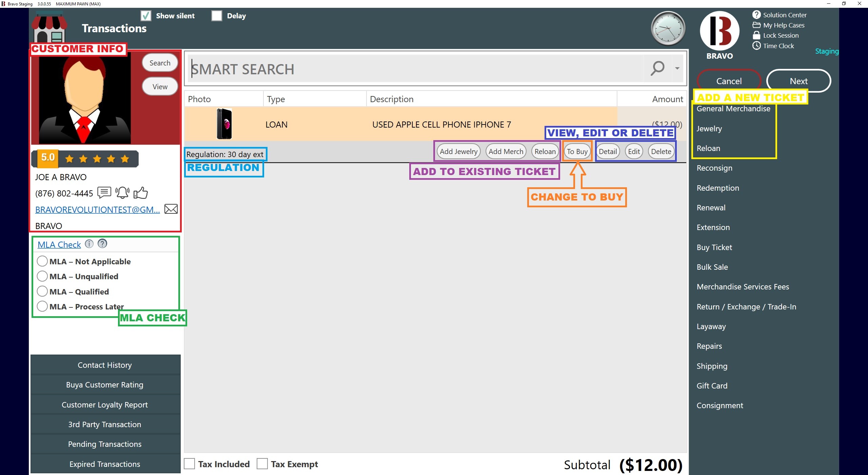Select Renewal menu item
The height and width of the screenshot is (475, 868).
(x=711, y=208)
